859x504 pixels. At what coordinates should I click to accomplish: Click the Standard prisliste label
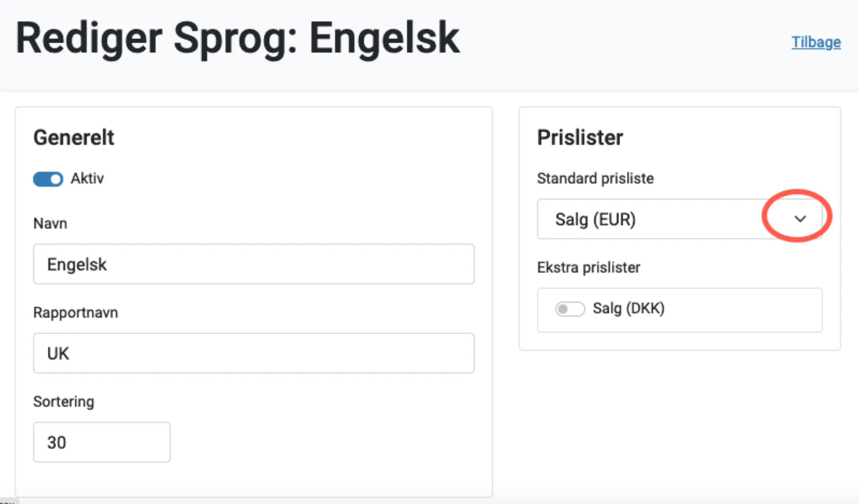[595, 178]
